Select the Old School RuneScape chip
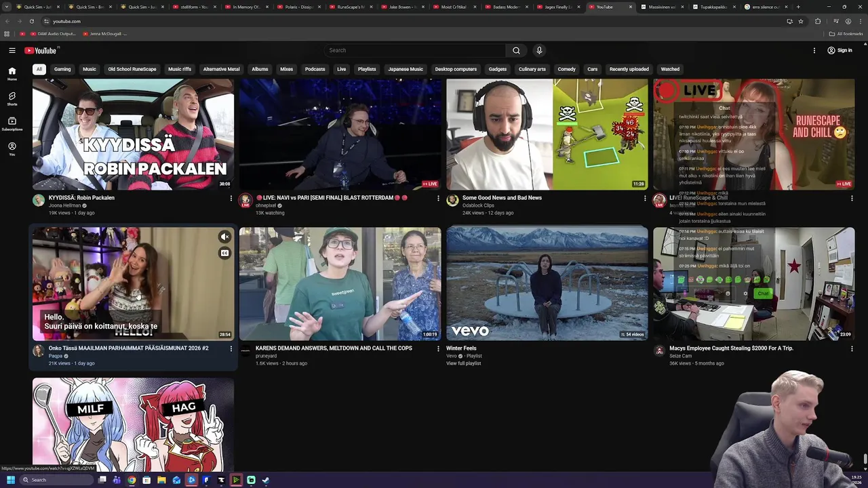 (132, 69)
